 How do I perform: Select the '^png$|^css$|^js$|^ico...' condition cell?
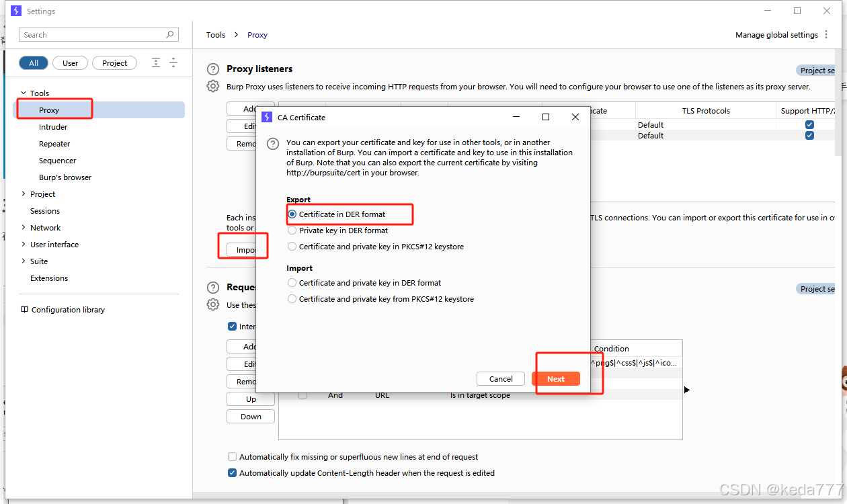click(635, 363)
